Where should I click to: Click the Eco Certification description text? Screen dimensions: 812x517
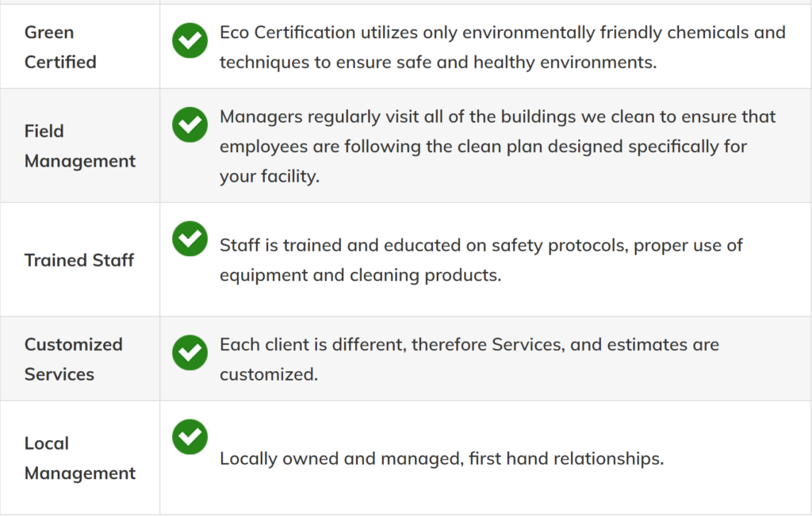click(502, 47)
